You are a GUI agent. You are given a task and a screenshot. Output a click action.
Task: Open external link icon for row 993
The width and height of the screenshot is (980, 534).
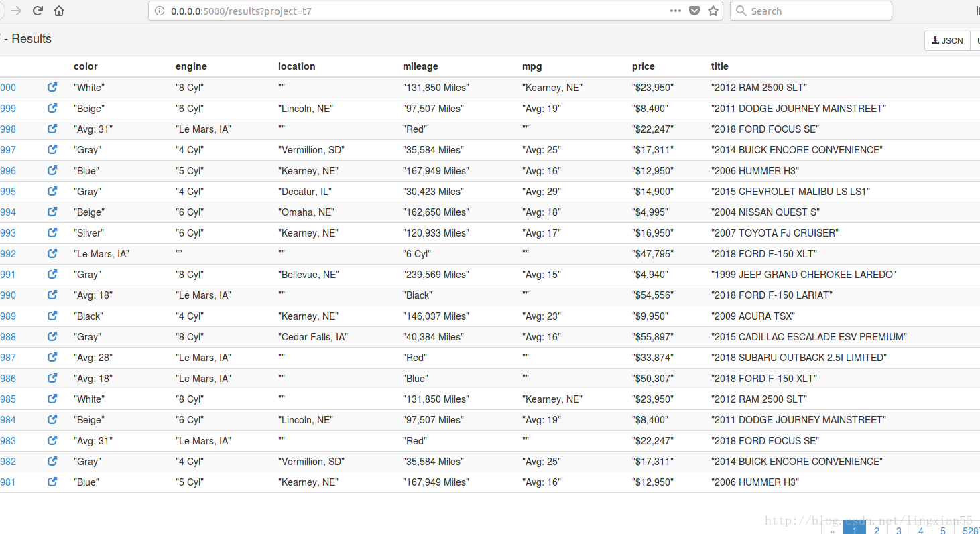click(52, 232)
